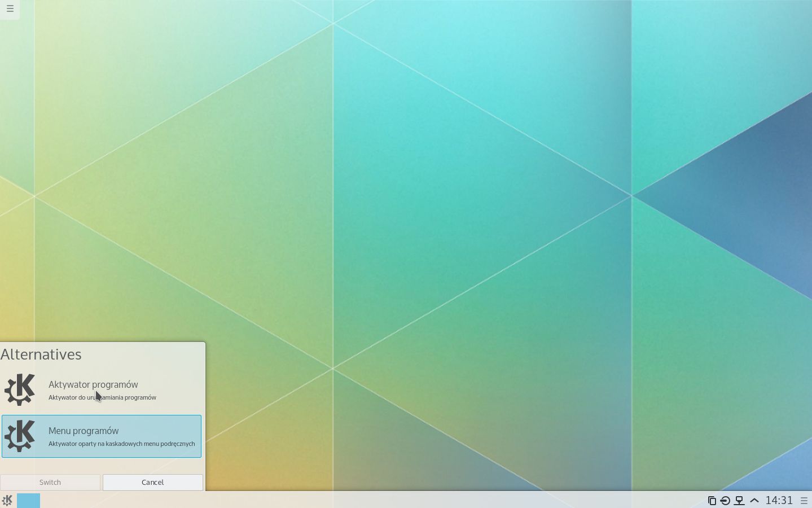Click the KDE icon beside Aktywator programów
Screen dimensions: 812x508
pyautogui.click(x=20, y=389)
